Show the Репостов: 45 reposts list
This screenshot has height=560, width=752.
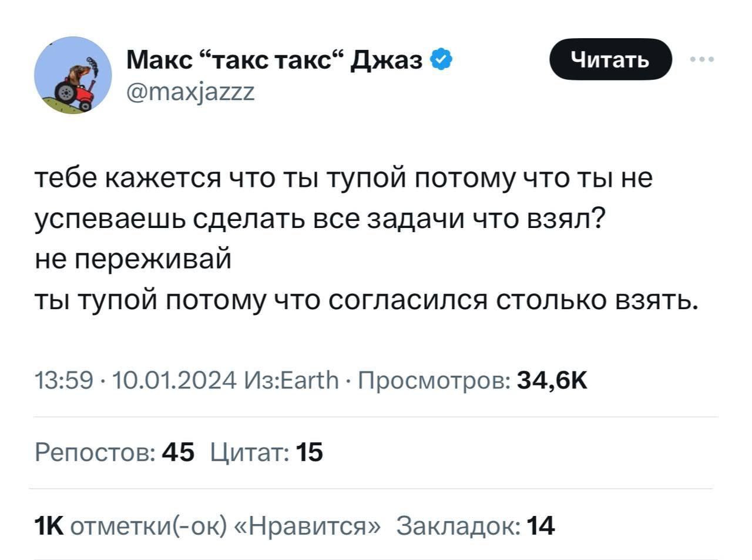(115, 452)
